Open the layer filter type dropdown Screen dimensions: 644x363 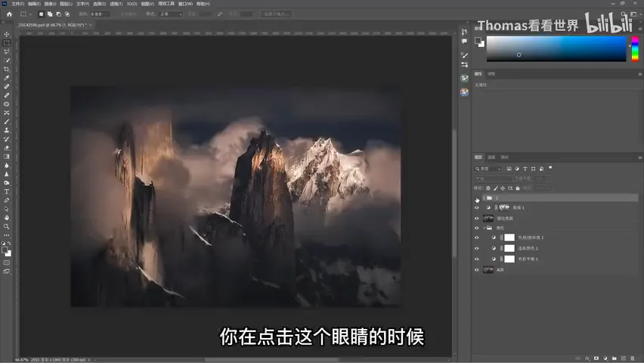488,169
